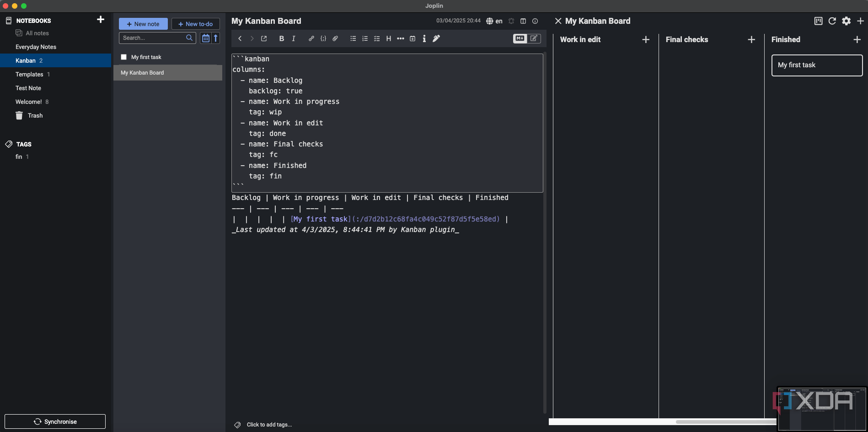This screenshot has width=868, height=432.
Task: Insert a bulleted list
Action: pyautogui.click(x=353, y=38)
